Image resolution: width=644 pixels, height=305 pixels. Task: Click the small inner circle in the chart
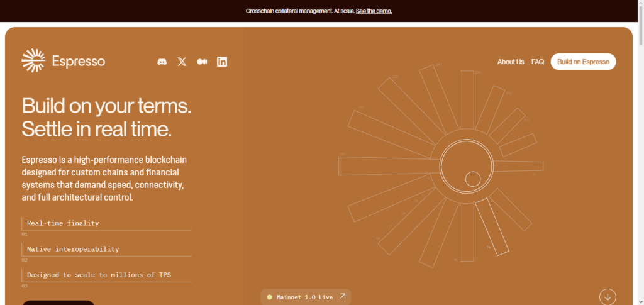473,179
